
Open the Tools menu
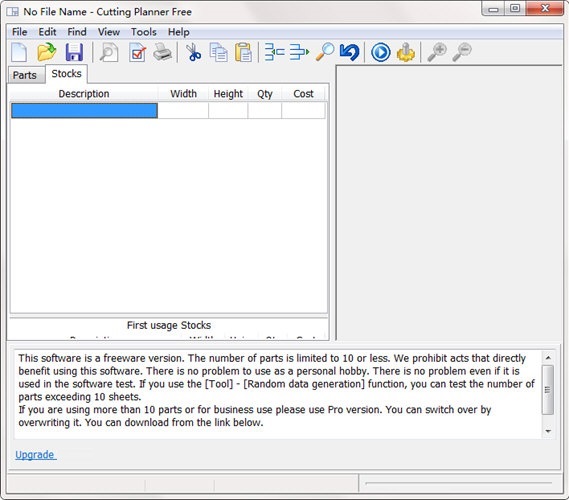coord(144,32)
